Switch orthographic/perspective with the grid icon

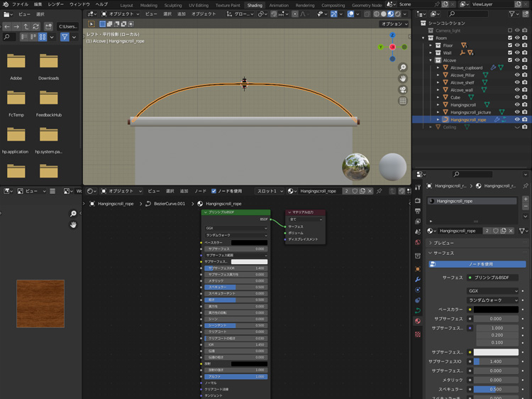click(403, 101)
